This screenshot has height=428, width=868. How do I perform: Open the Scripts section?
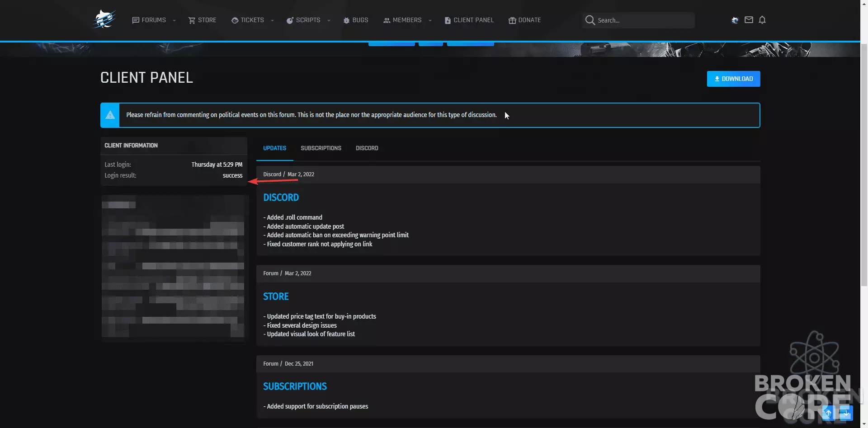303,20
